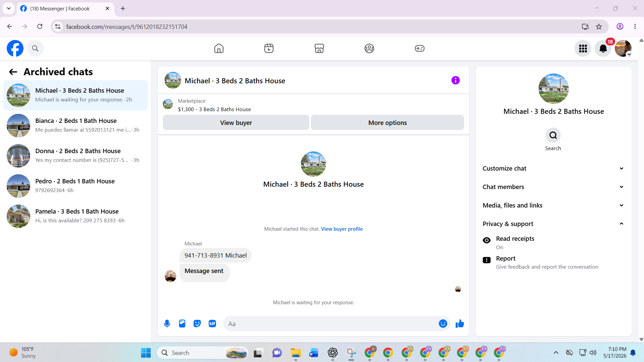This screenshot has height=362, width=644.
Task: Open the volume control in system tray
Action: pos(593,353)
